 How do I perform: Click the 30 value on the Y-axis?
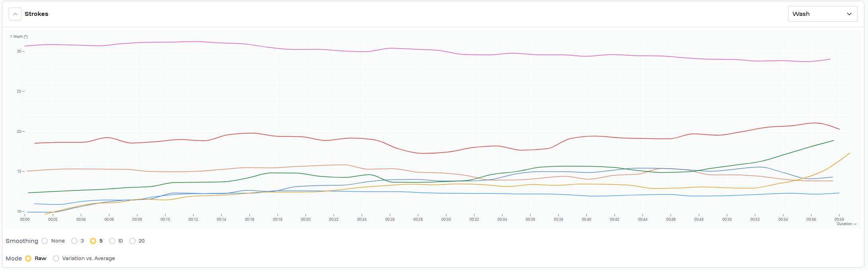(x=19, y=51)
